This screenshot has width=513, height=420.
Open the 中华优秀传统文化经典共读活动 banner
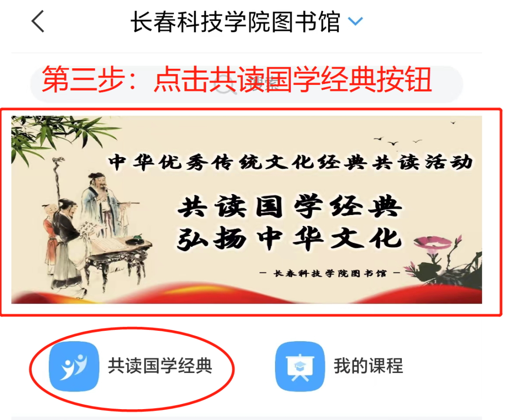[247, 209]
